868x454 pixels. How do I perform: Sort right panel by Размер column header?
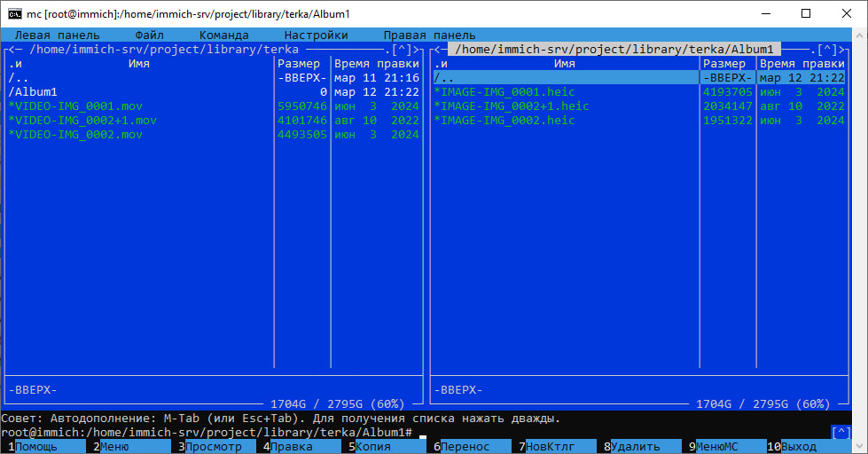point(724,64)
